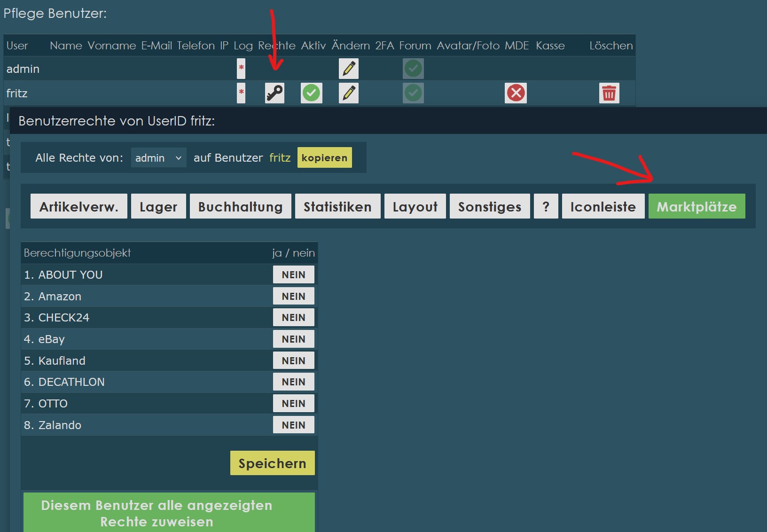Click the Speichern button
The height and width of the screenshot is (532, 767).
tap(273, 463)
